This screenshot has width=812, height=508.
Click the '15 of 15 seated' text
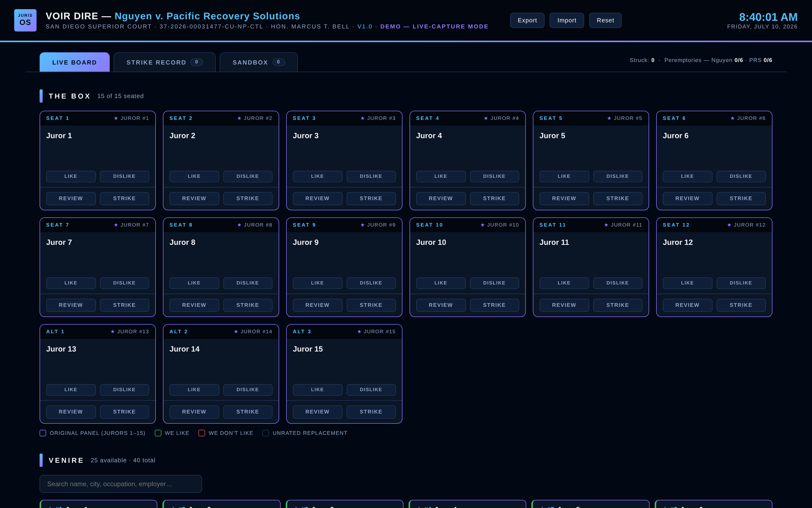[x=120, y=96]
